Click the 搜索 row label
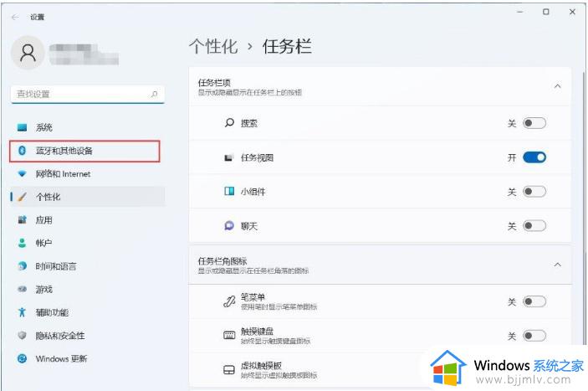 pos(249,123)
